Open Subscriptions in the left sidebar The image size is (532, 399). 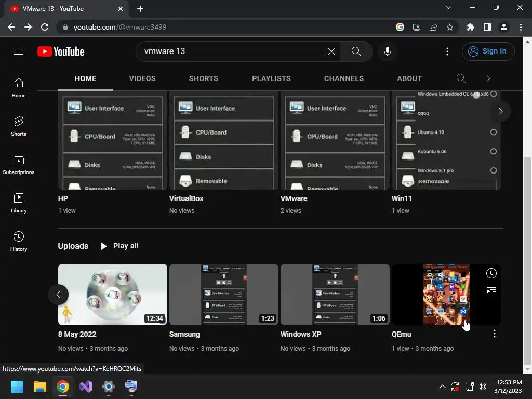(x=19, y=164)
